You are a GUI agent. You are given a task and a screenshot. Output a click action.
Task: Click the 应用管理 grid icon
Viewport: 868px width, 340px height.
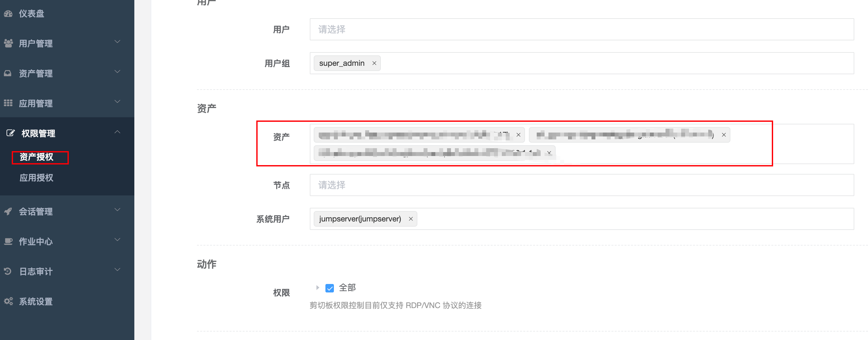[9, 103]
